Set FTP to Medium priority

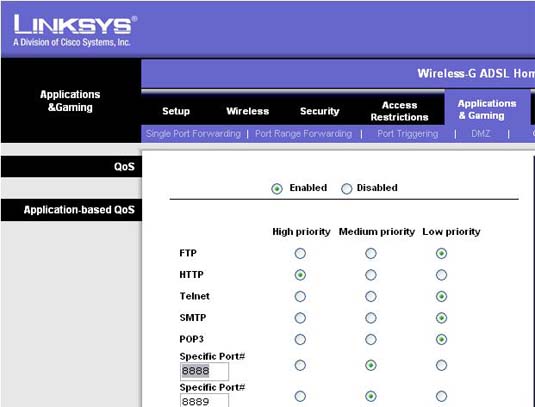[371, 253]
